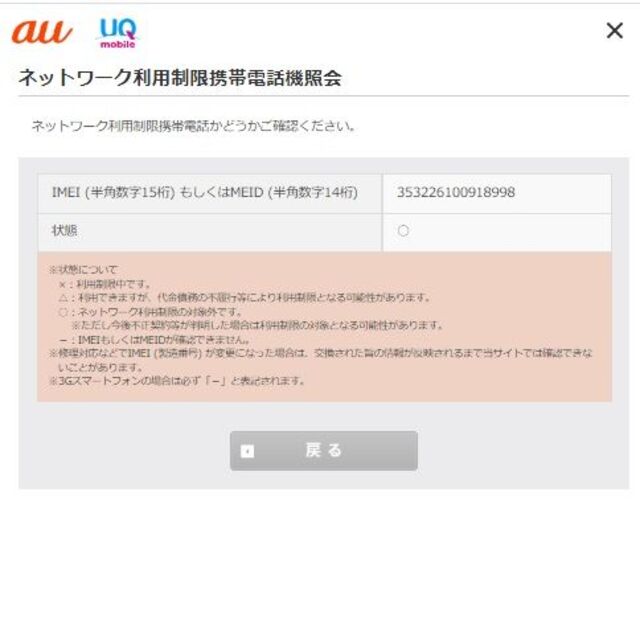Click the ○ status result circle
This screenshot has width=640, height=640.
[x=403, y=231]
